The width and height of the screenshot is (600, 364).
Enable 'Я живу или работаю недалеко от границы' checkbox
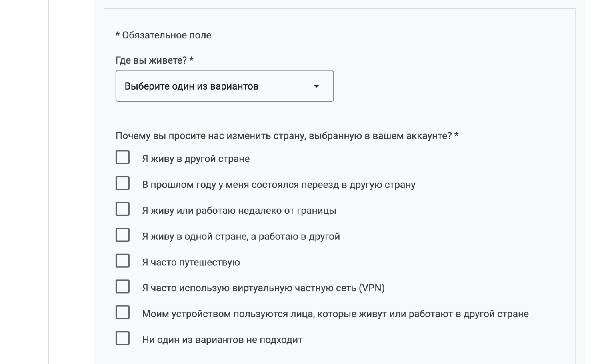click(x=122, y=209)
